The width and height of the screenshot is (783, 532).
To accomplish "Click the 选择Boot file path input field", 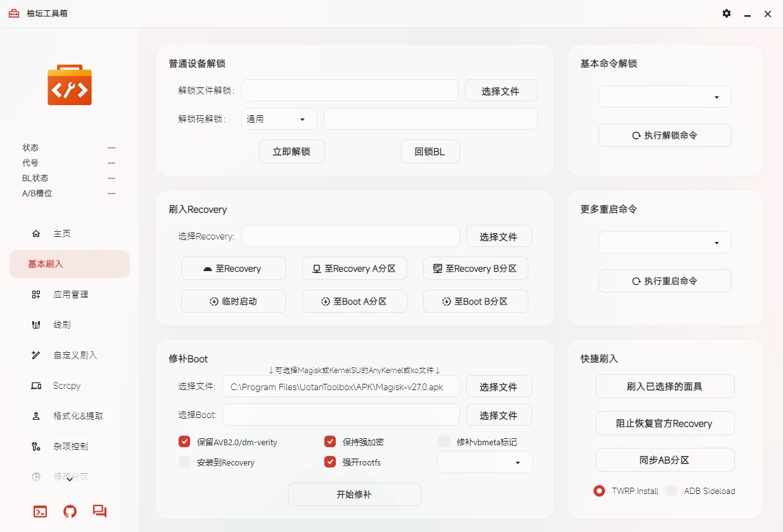I will (340, 415).
